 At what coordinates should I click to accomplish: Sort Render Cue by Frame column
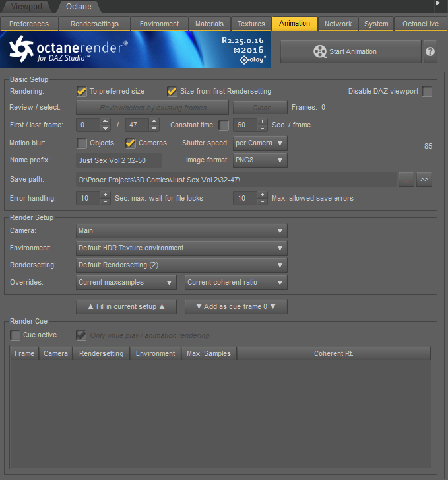[x=24, y=353]
